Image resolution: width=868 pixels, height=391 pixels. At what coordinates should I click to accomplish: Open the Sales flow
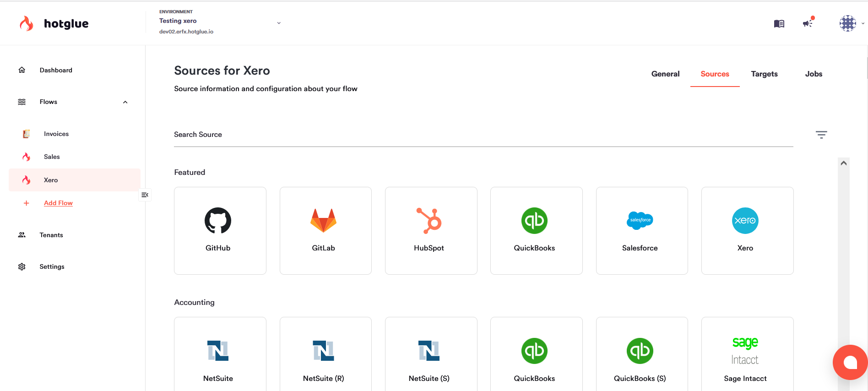pyautogui.click(x=52, y=157)
